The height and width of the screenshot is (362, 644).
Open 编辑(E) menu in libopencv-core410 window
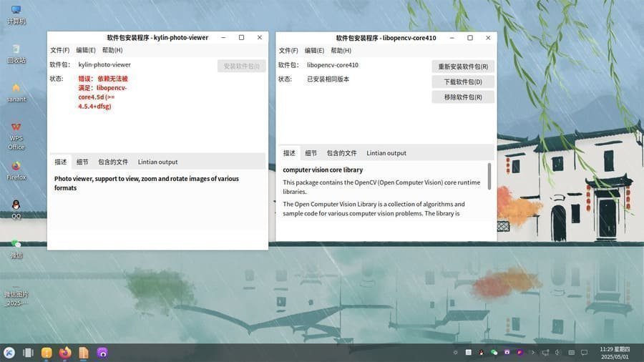(x=314, y=51)
